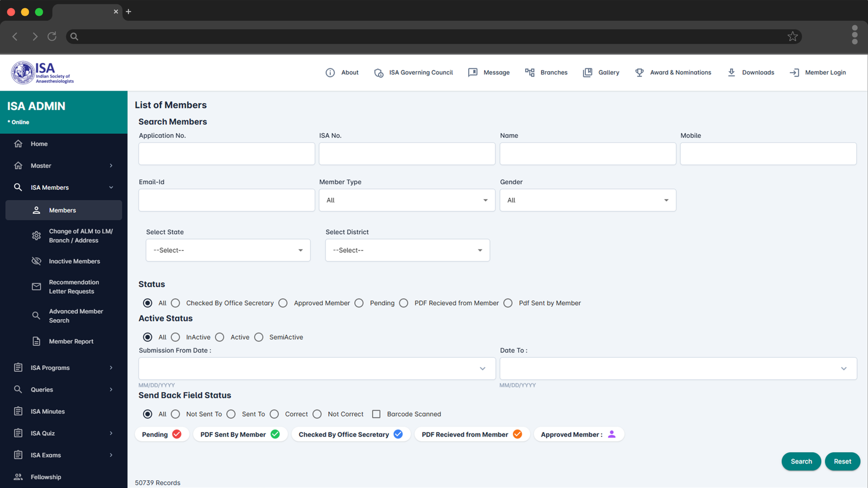Select Approved Member status radio button
Screen dimensions: 868x488
click(283, 303)
